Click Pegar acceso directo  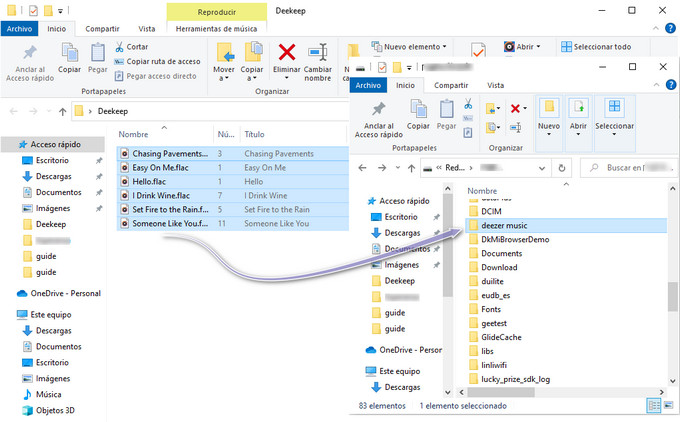[x=155, y=76]
